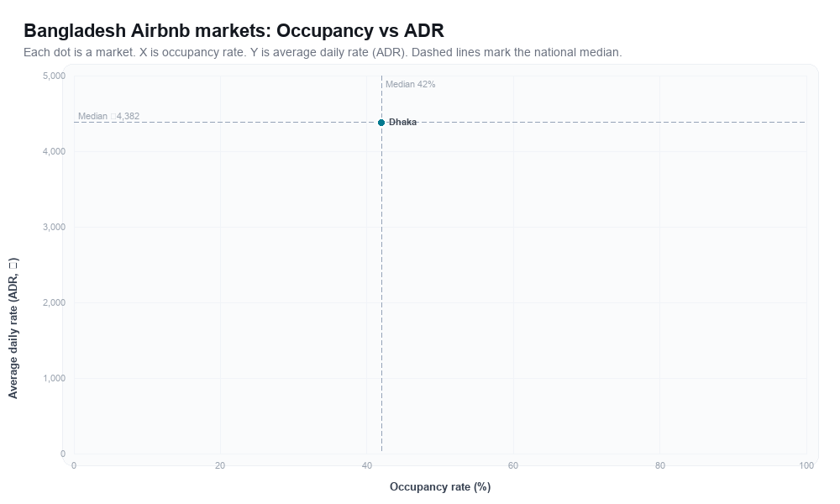Click the chart title 'Bangladesh Airbnb markets: Occupancy vs ADR'
Image resolution: width=840 pixels, height=504 pixels.
click(x=234, y=30)
